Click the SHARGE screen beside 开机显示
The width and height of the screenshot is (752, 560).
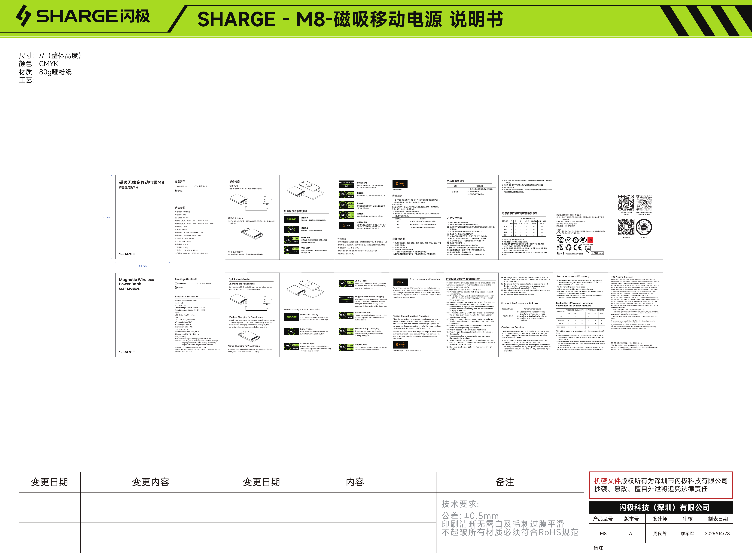pos(291,219)
